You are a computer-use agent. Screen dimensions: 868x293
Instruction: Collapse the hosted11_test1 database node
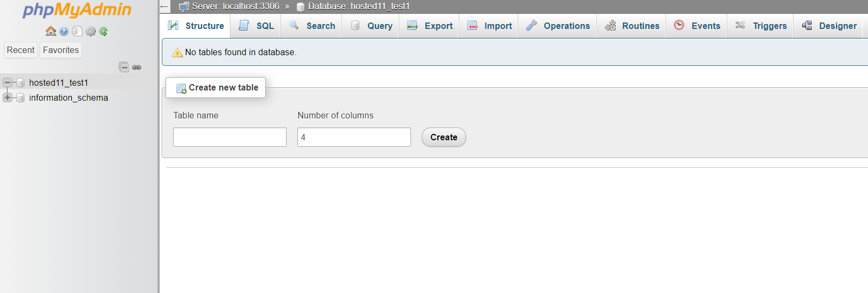8,82
